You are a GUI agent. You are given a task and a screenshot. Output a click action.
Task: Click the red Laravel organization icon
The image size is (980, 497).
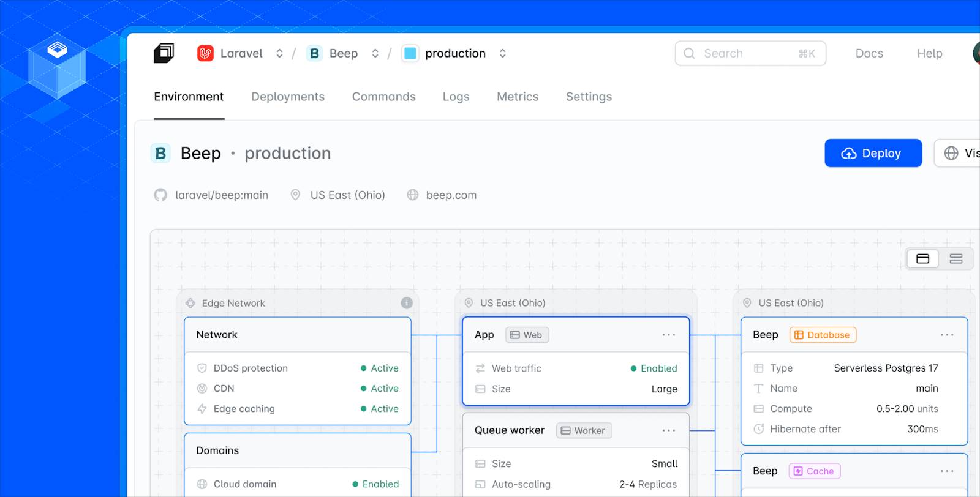coord(205,53)
